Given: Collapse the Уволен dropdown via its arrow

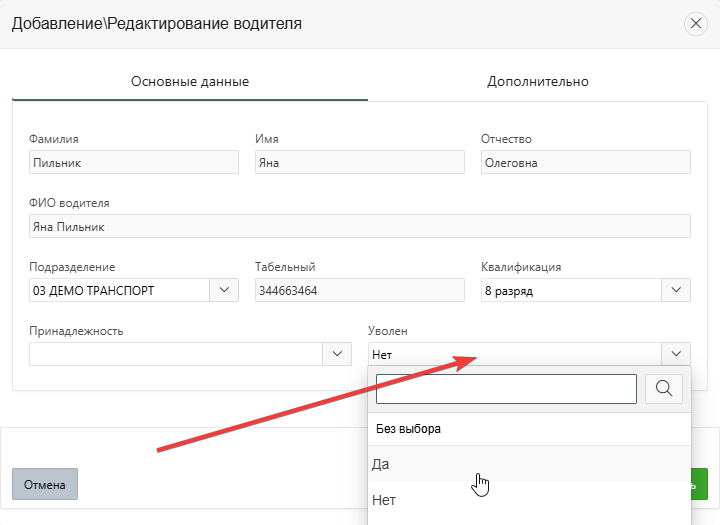Looking at the screenshot, I should (676, 354).
